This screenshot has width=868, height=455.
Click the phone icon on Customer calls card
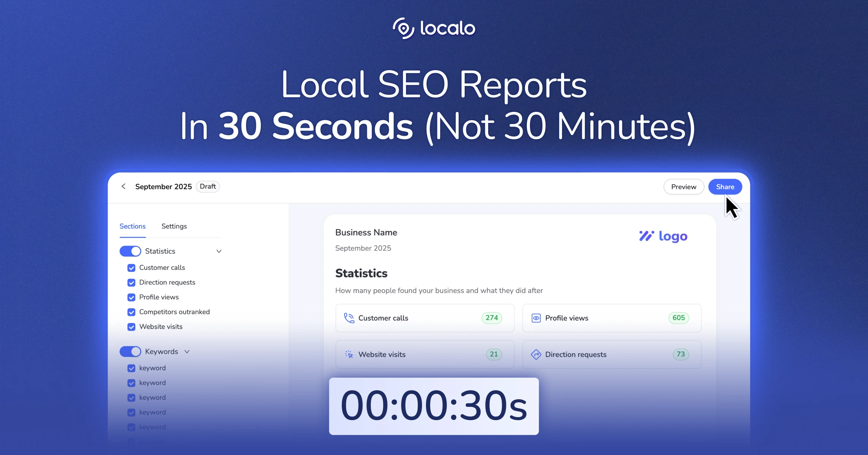pyautogui.click(x=348, y=318)
